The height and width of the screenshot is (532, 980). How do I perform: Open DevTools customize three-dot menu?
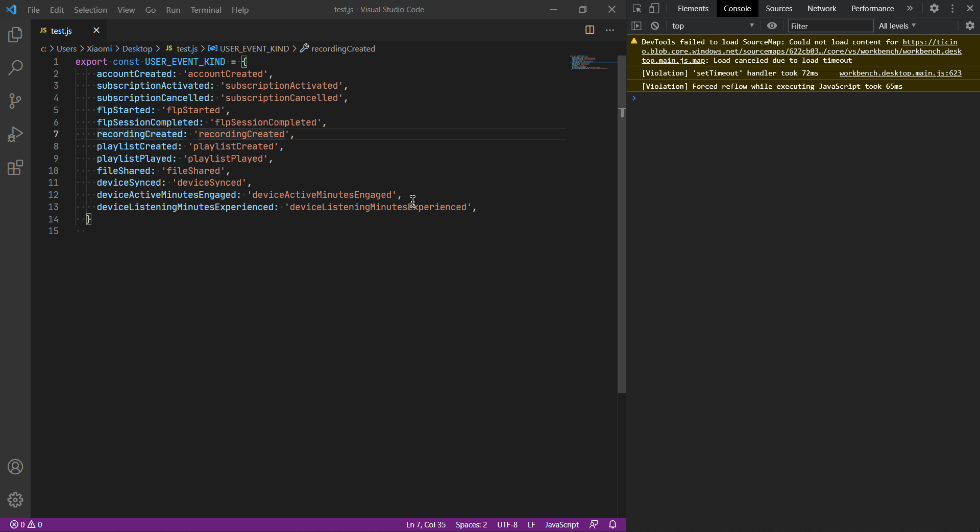coord(952,9)
